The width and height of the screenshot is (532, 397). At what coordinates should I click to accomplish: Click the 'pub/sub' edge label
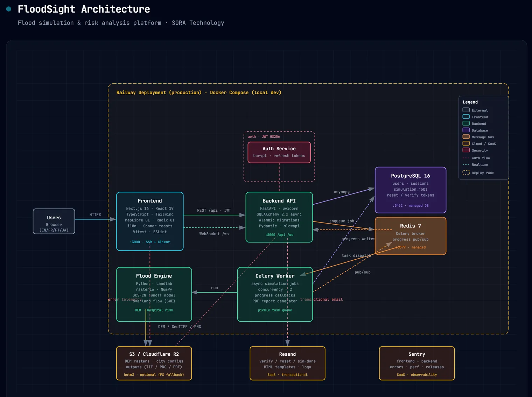click(363, 272)
